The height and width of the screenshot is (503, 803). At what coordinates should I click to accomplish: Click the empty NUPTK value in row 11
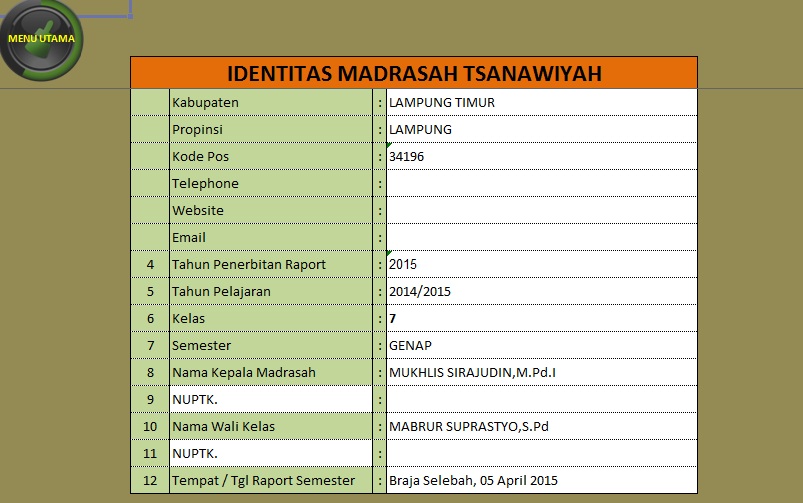(542, 454)
